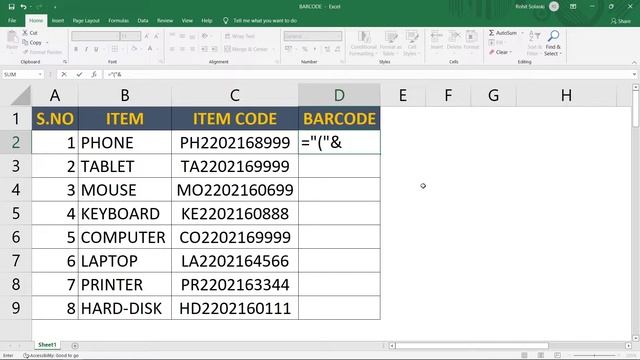Select the Sheet1 tab
Viewport: 640px width, 360px height.
pyautogui.click(x=47, y=345)
